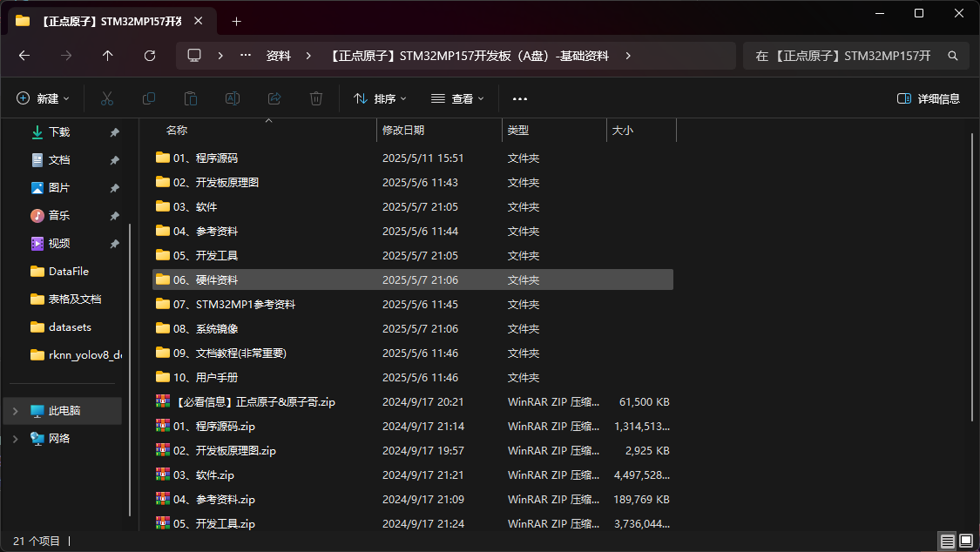This screenshot has width=980, height=552.
Task: Open the 排序 sort dropdown
Action: pyautogui.click(x=380, y=98)
